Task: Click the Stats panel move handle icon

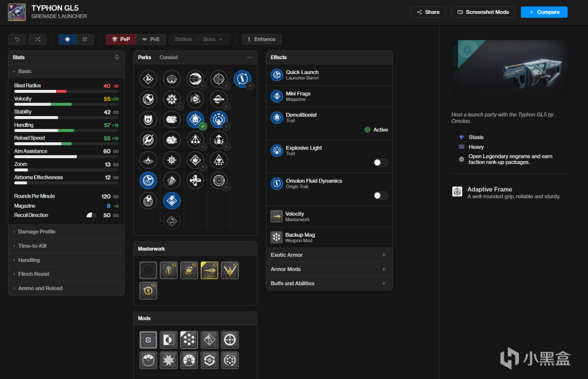Action: 117,57
